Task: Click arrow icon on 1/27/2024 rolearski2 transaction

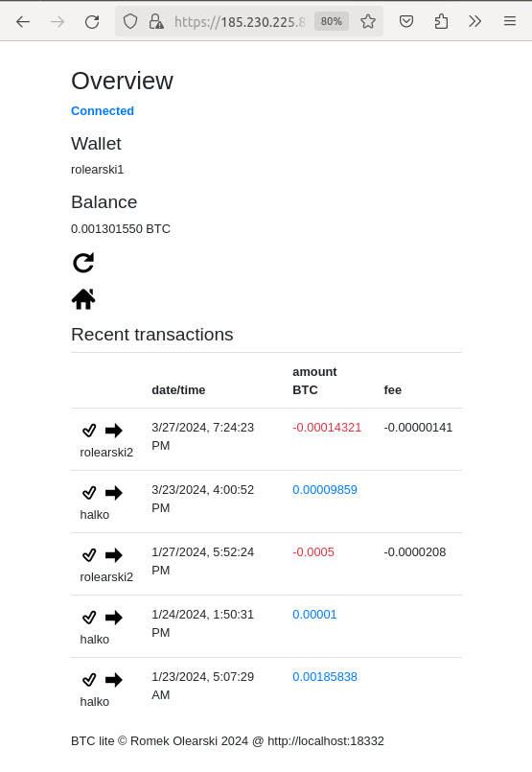Action: [x=114, y=555]
